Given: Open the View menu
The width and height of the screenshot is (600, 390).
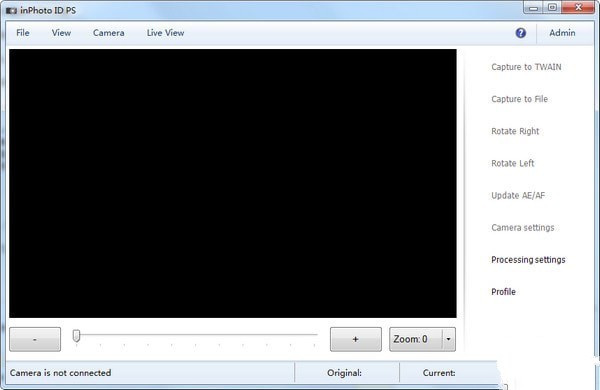Looking at the screenshot, I should tap(61, 33).
